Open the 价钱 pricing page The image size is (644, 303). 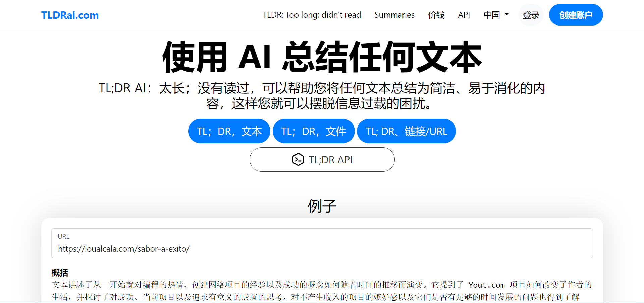point(436,15)
